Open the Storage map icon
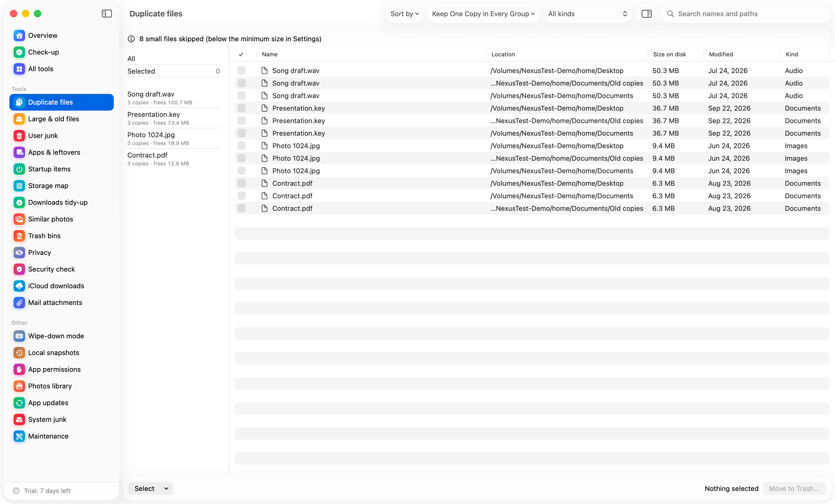The image size is (835, 504). [x=19, y=186]
